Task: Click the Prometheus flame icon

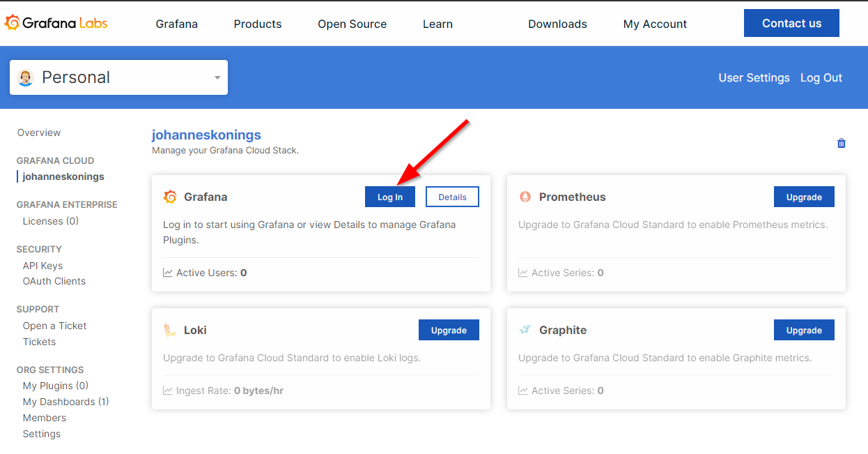Action: click(x=525, y=197)
